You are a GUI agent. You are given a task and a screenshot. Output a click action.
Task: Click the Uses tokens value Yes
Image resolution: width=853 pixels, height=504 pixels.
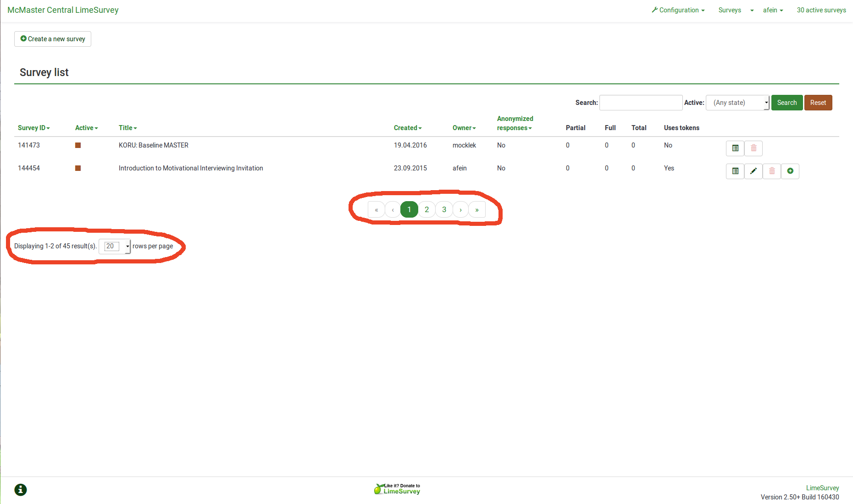tap(669, 168)
